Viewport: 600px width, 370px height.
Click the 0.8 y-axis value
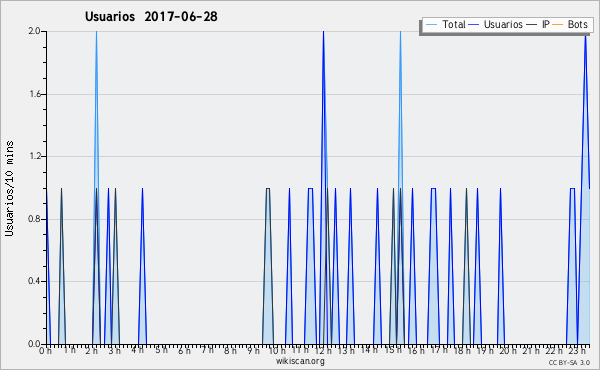(34, 219)
